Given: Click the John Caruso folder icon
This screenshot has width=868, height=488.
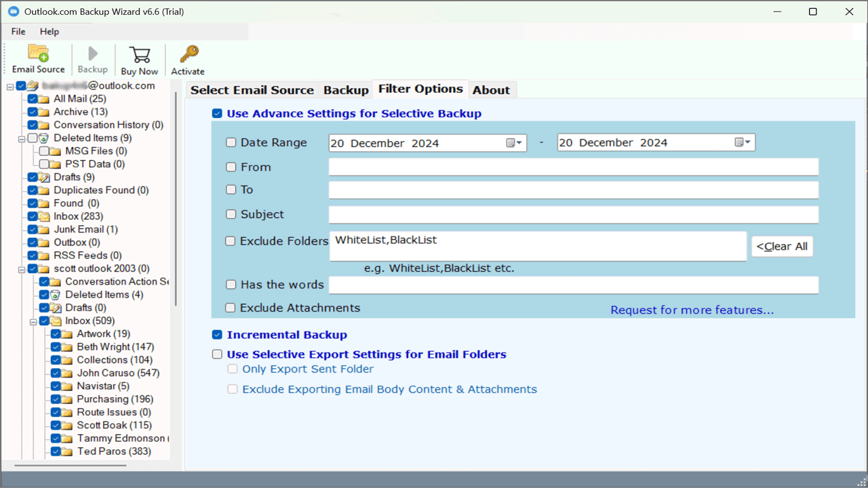Looking at the screenshot, I should (67, 373).
